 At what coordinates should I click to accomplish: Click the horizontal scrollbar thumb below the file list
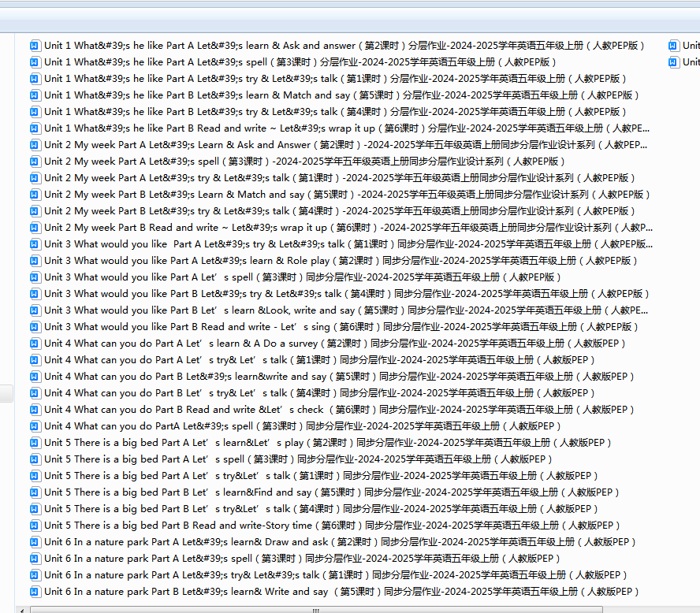pyautogui.click(x=316, y=609)
